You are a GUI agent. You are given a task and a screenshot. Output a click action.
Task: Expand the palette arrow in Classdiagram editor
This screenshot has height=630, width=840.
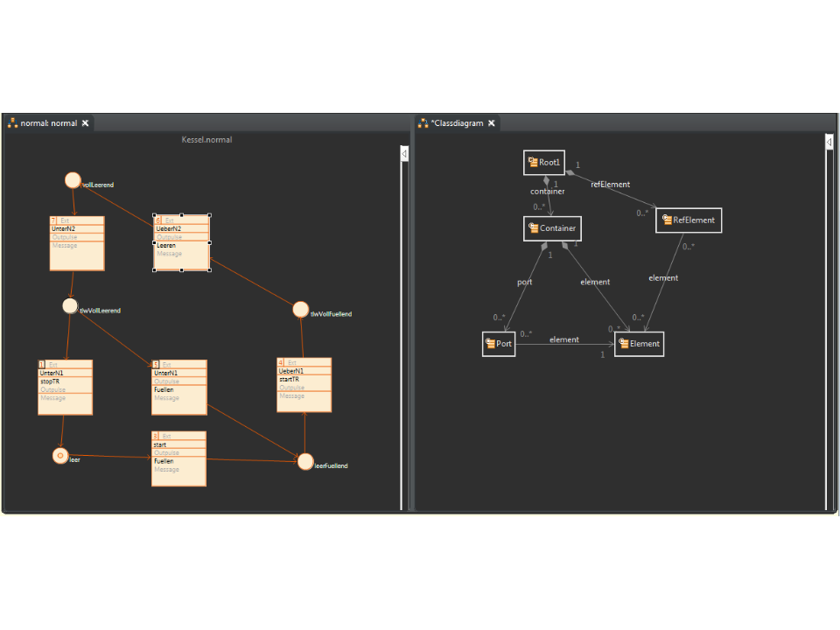click(x=829, y=142)
